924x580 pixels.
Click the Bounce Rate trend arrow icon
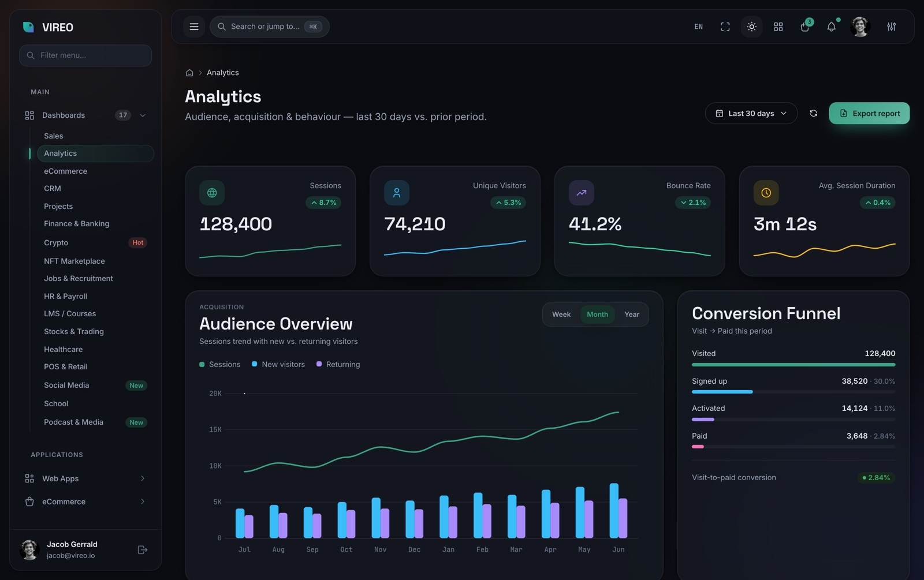point(582,193)
